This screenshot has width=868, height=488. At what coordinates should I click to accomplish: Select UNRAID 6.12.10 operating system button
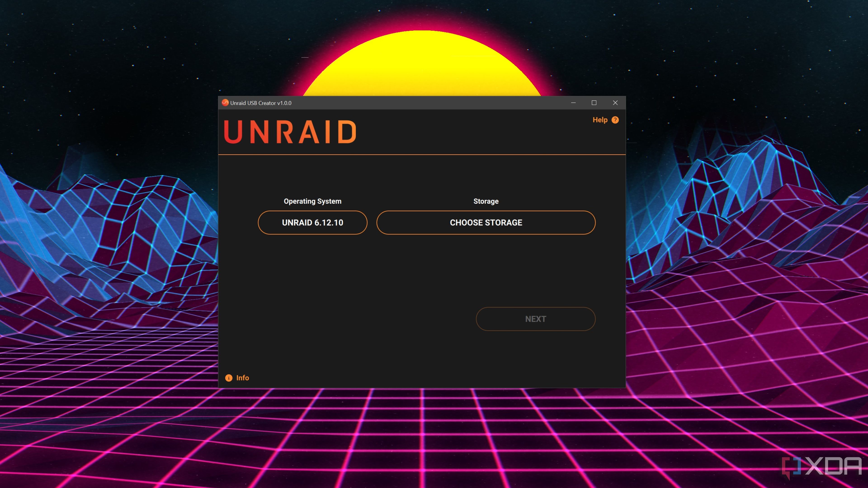[312, 222]
